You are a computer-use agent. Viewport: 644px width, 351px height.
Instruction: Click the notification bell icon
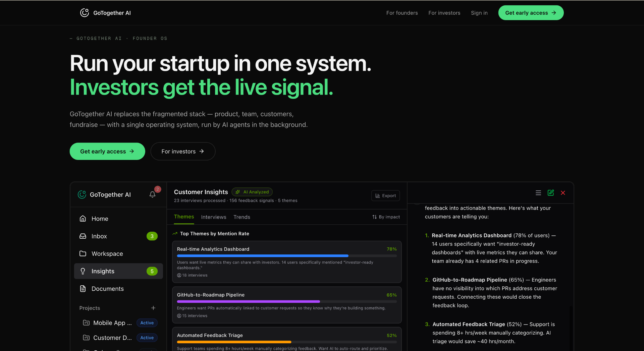[x=152, y=194]
